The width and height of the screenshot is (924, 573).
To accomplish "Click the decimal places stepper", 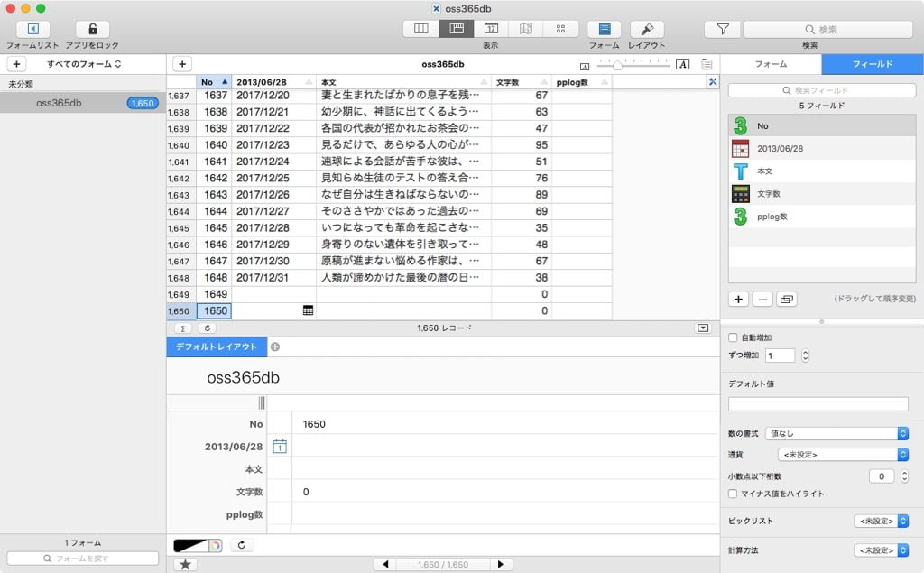I will [904, 476].
